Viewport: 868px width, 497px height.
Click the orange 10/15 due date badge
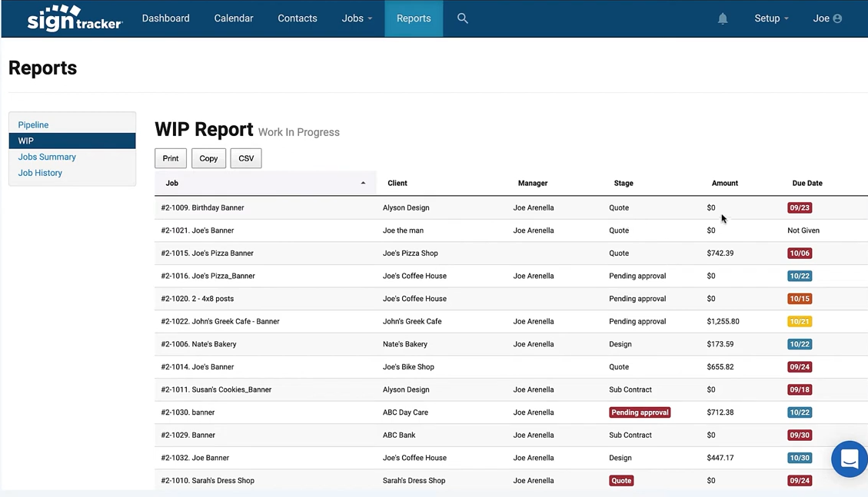(x=800, y=299)
